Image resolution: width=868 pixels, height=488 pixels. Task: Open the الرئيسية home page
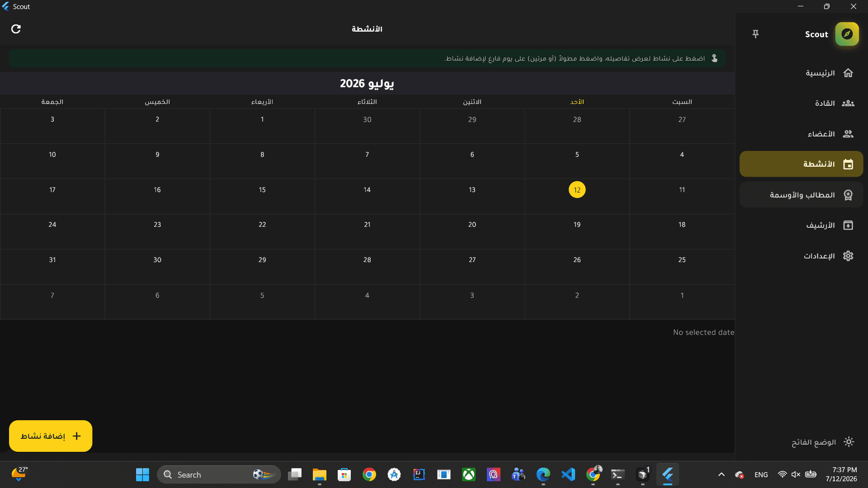click(x=801, y=73)
